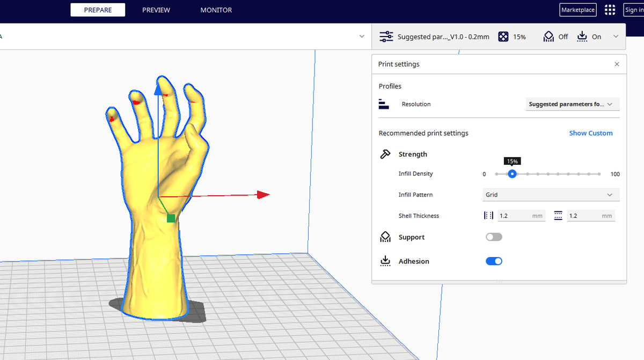Open print setup via the sliders icon
644x360 pixels.
(x=386, y=36)
